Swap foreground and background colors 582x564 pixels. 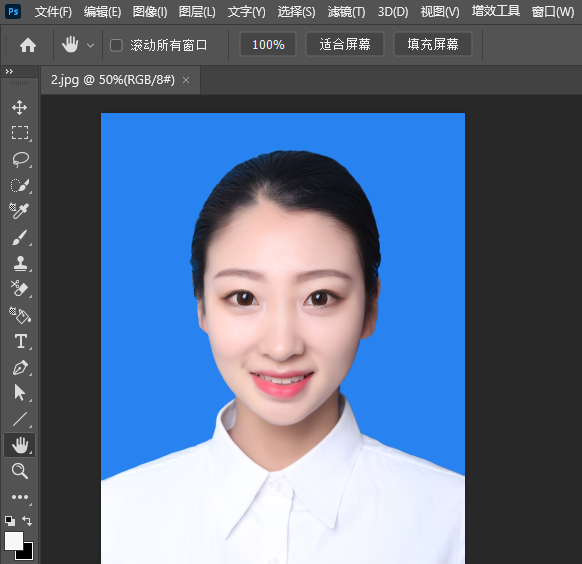pos(27,521)
